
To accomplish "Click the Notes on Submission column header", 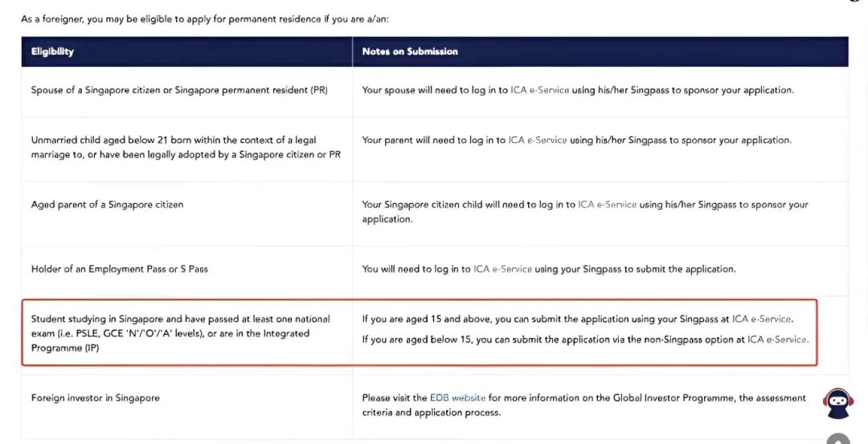I will [410, 51].
